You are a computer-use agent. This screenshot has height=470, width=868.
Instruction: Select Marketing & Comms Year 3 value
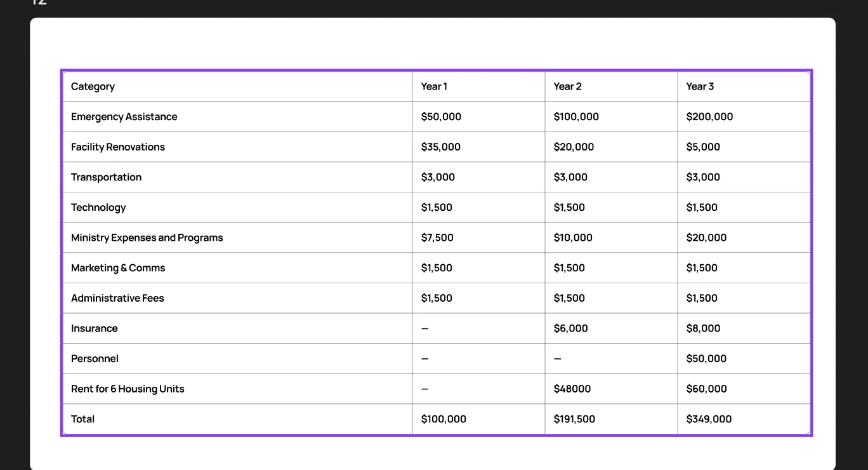click(702, 268)
